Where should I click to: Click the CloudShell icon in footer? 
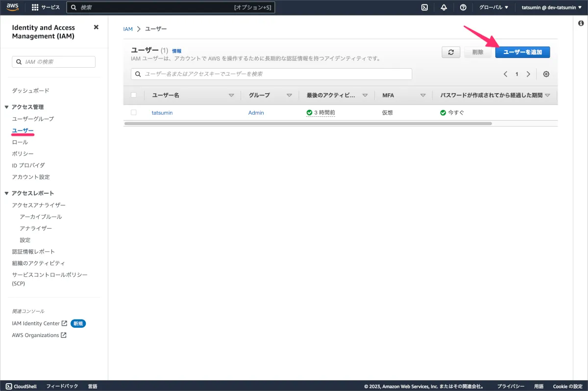[9, 386]
